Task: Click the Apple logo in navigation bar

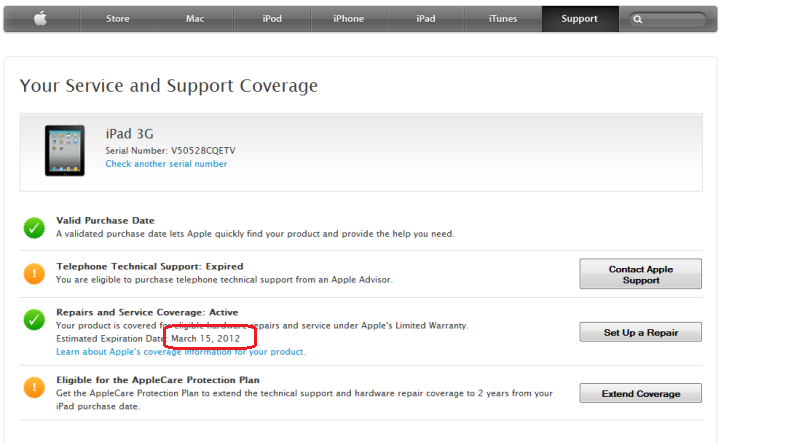Action: tap(41, 19)
